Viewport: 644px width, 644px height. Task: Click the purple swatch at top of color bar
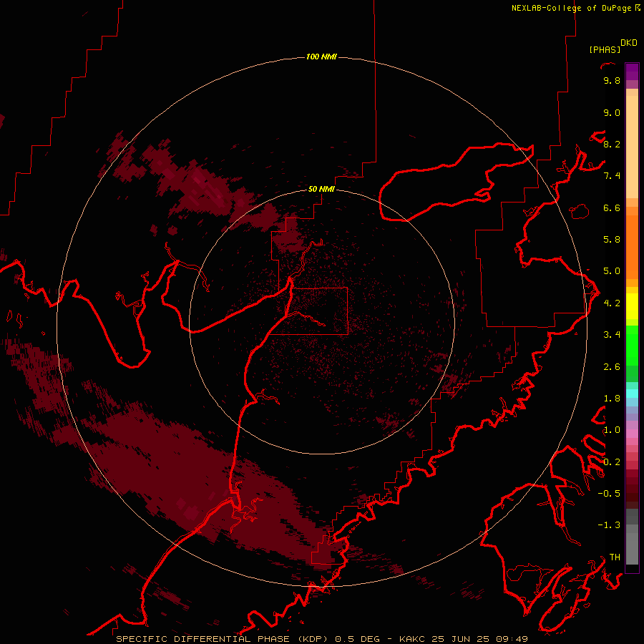(x=632, y=72)
